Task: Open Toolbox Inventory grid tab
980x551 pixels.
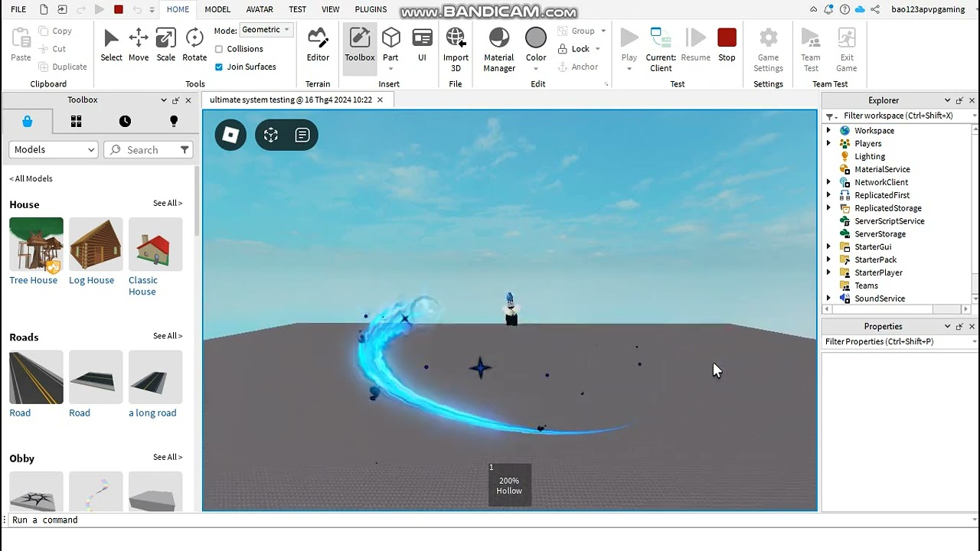Action: click(x=76, y=121)
